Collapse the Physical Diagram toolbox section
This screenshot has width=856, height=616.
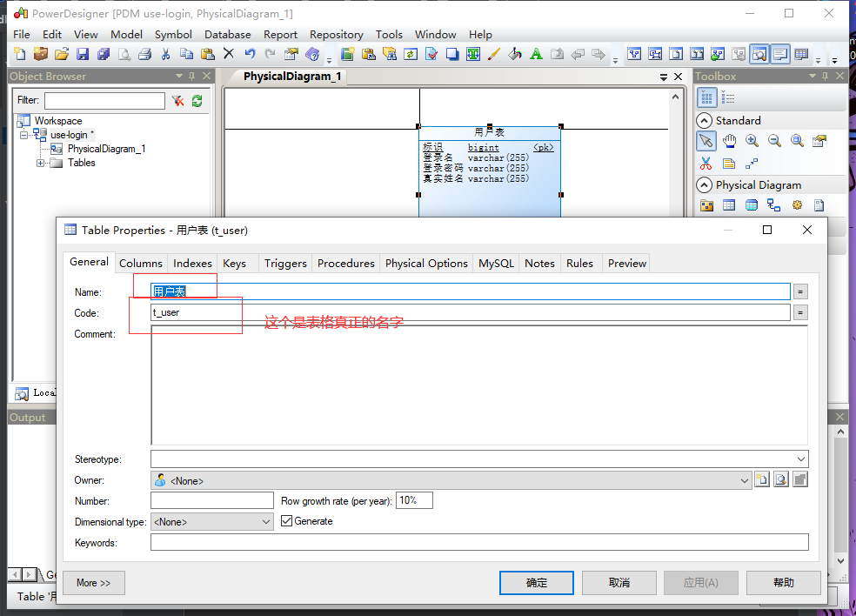tap(705, 185)
